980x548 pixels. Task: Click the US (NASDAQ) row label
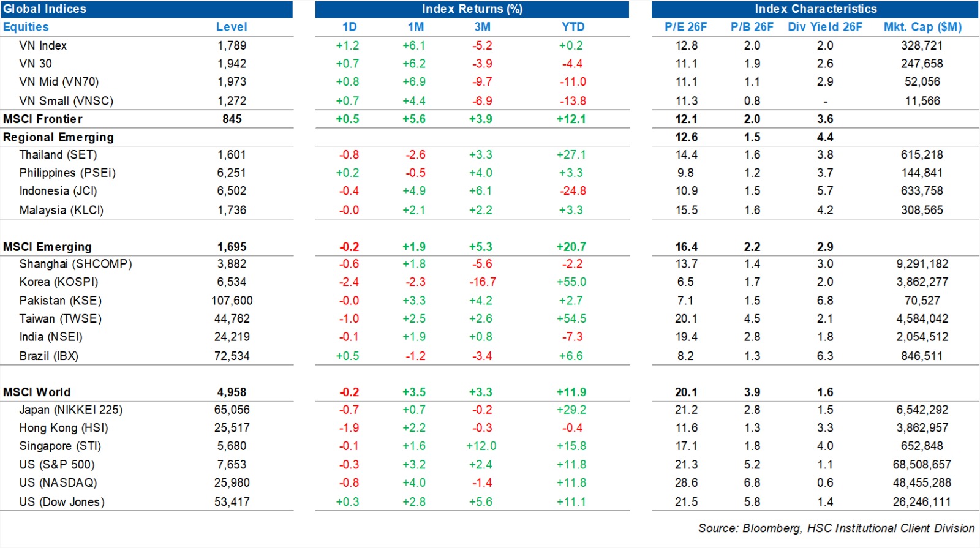[x=58, y=482]
